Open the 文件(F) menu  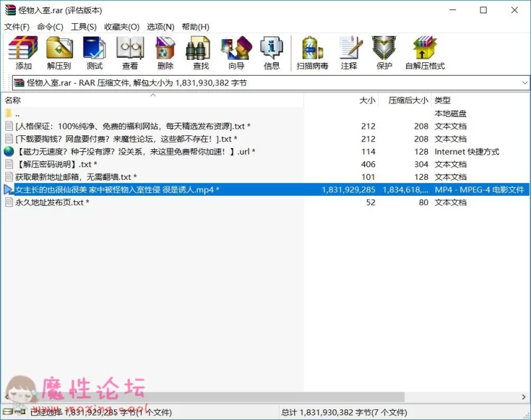pos(17,27)
